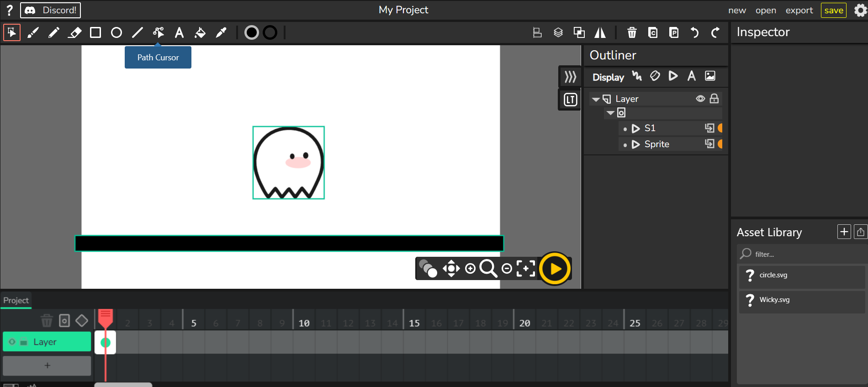
Task: Click the Delete trash icon in toolbar
Action: click(632, 32)
